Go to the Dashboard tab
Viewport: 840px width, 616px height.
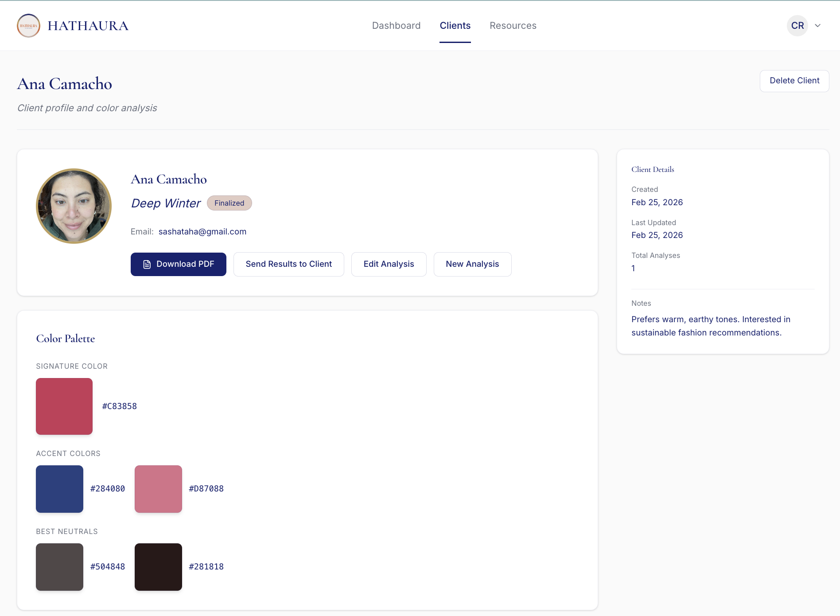point(396,26)
